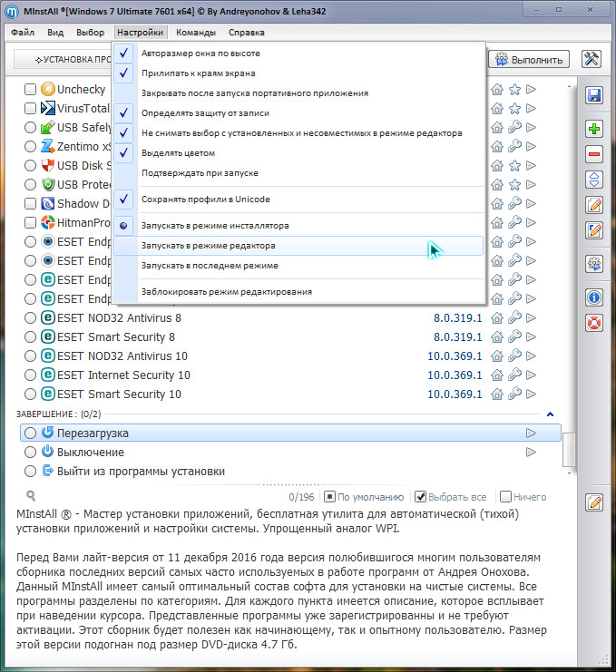Open the Выбор menu

pyautogui.click(x=90, y=33)
